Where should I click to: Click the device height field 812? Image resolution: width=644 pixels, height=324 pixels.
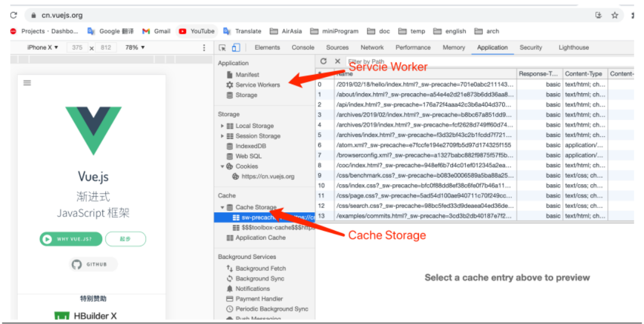(x=106, y=48)
